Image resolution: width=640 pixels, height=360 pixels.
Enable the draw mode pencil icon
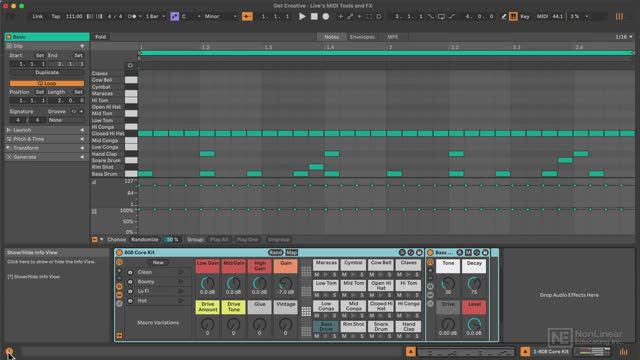coord(504,16)
